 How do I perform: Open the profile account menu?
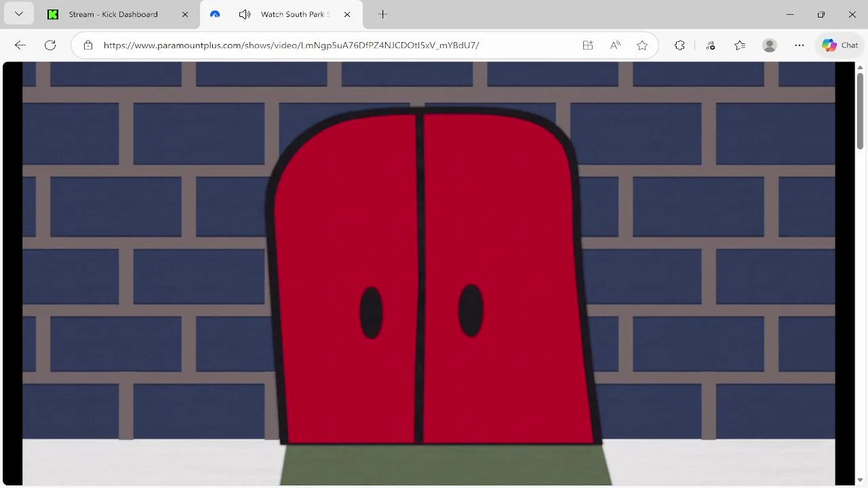pos(770,45)
